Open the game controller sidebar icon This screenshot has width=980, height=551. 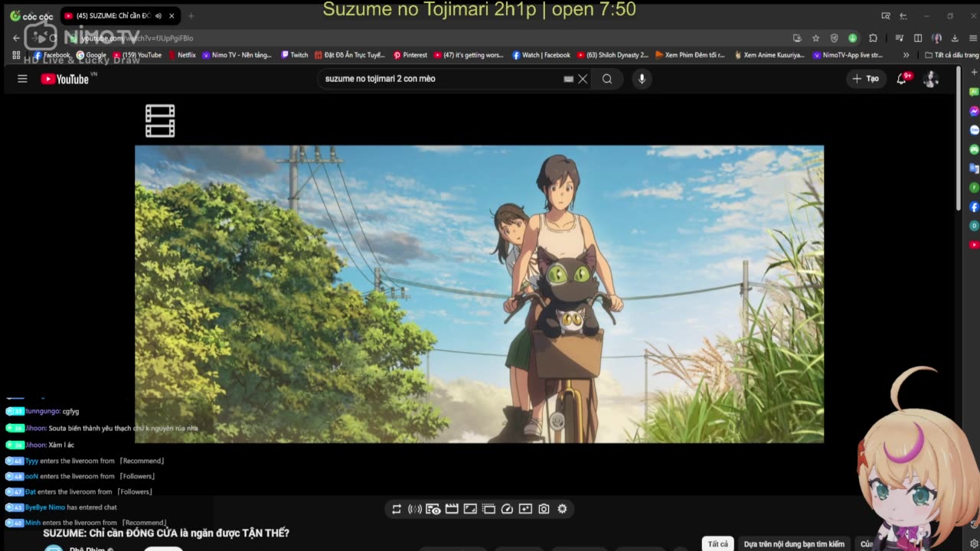tap(974, 149)
